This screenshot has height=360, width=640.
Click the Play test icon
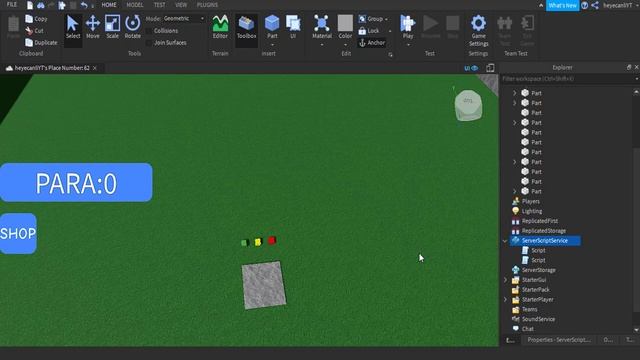pyautogui.click(x=407, y=23)
